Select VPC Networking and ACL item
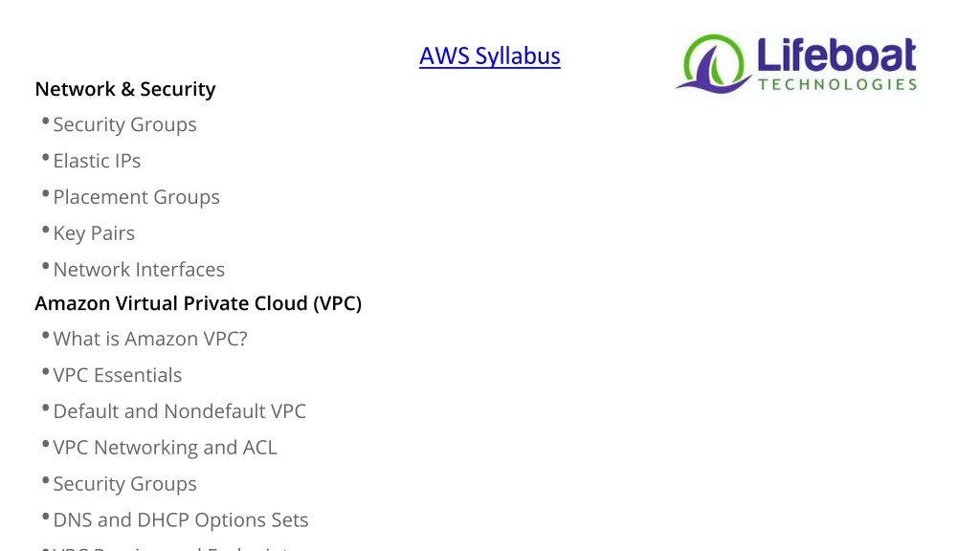The width and height of the screenshot is (980, 551). point(165,448)
